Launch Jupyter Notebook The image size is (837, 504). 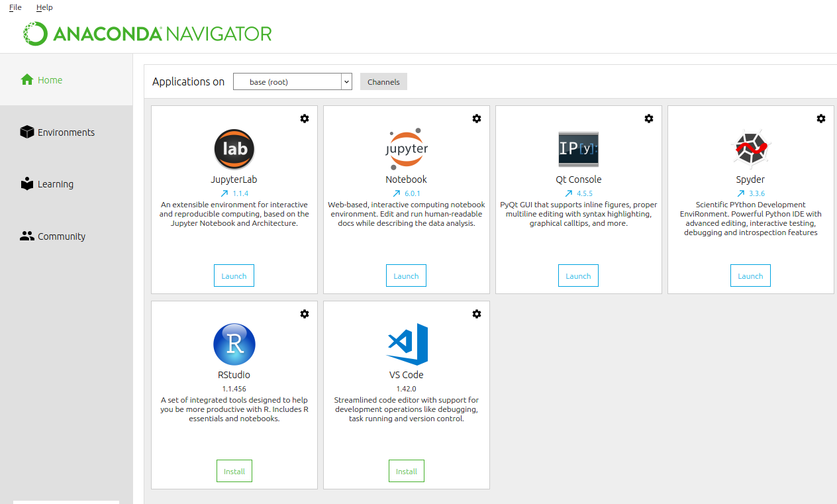pyautogui.click(x=406, y=276)
